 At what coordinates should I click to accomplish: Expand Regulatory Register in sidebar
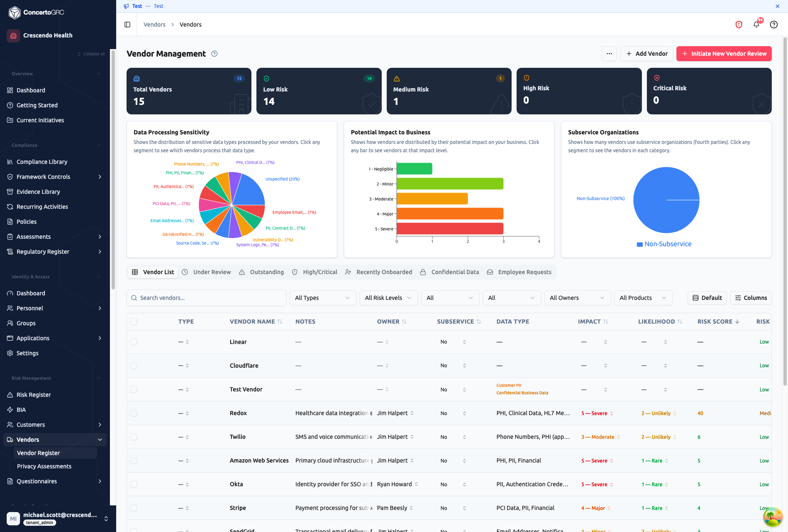click(x=100, y=252)
